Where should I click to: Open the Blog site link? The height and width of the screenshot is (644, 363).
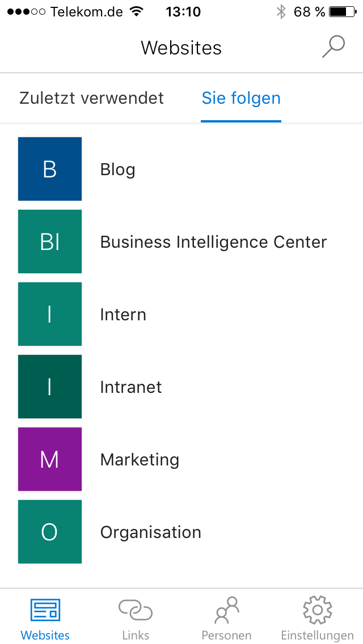click(117, 170)
